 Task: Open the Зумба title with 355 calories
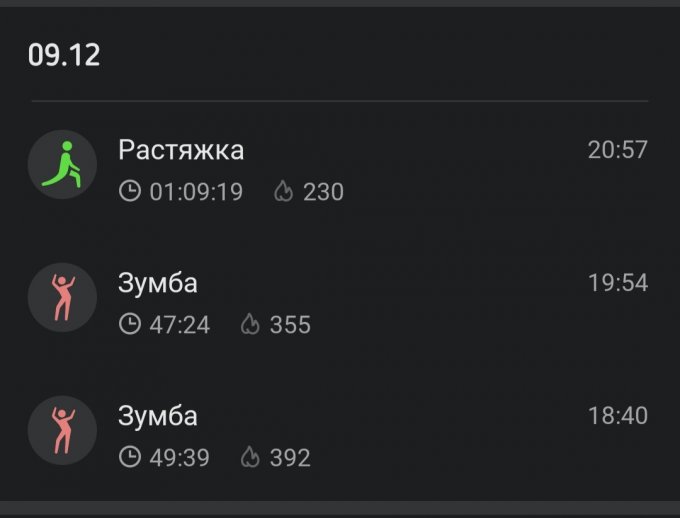tap(158, 283)
